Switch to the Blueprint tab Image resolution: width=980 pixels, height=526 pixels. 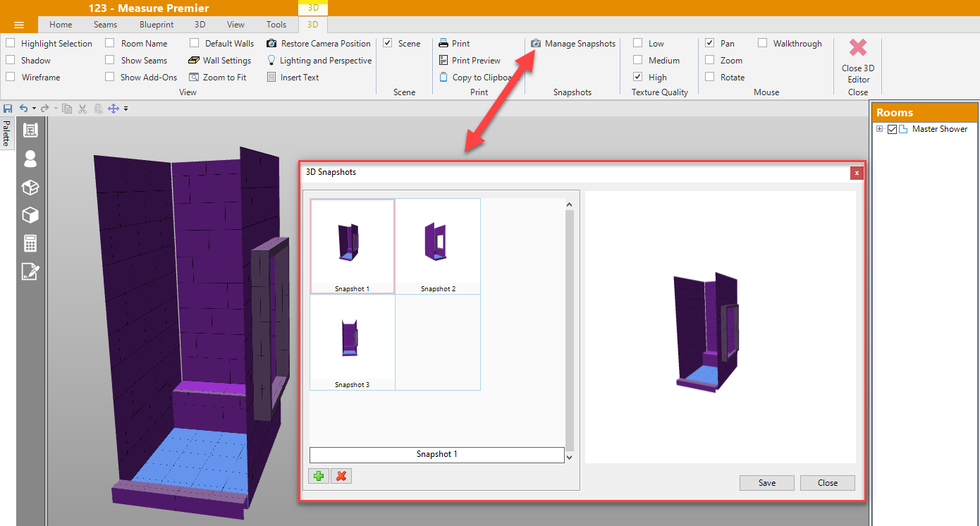[156, 24]
